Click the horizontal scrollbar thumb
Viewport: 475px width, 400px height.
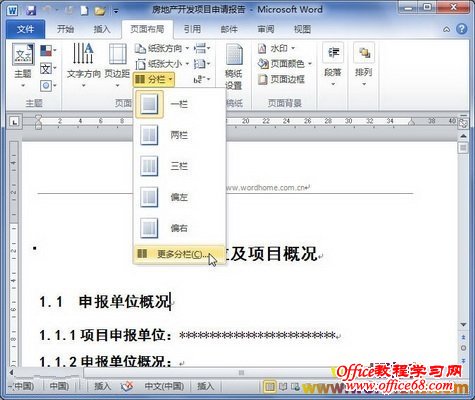tap(241, 373)
